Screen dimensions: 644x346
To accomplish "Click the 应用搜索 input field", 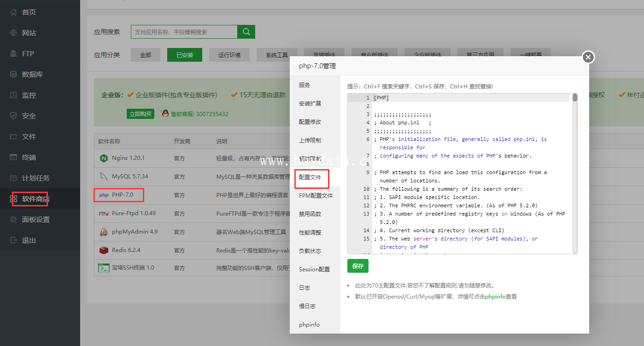I will tap(184, 32).
